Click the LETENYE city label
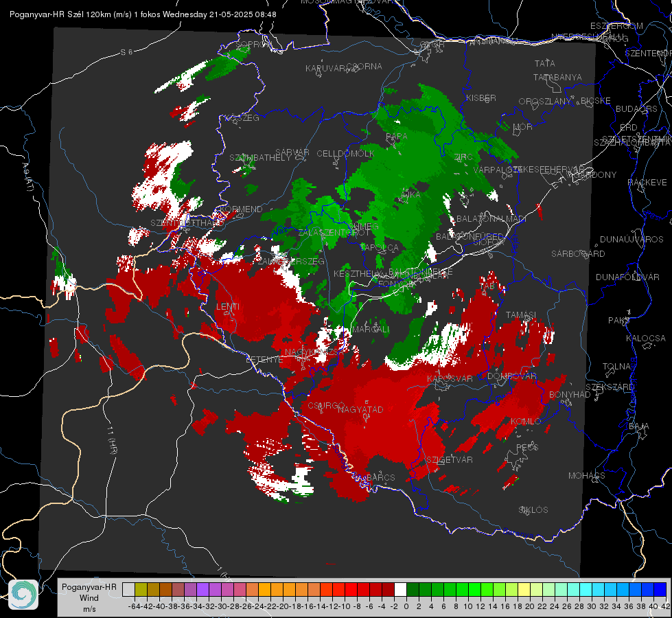672x618 pixels. tap(264, 359)
